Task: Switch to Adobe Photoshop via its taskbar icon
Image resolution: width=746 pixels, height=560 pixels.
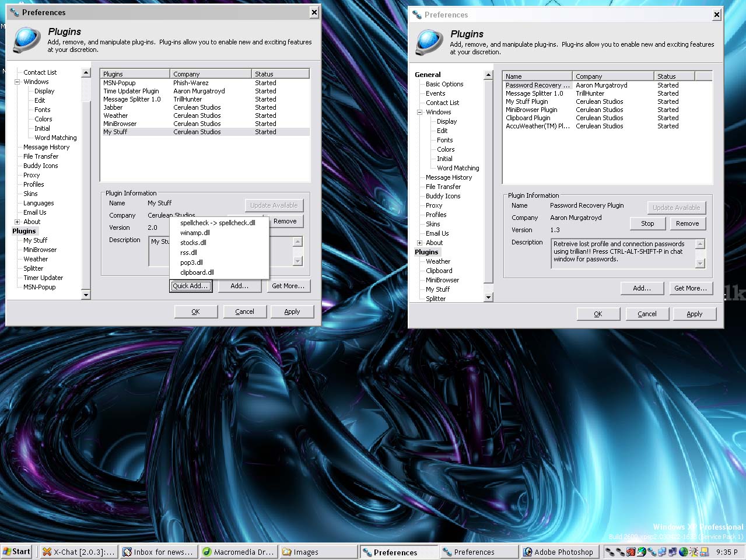Action: (528, 552)
